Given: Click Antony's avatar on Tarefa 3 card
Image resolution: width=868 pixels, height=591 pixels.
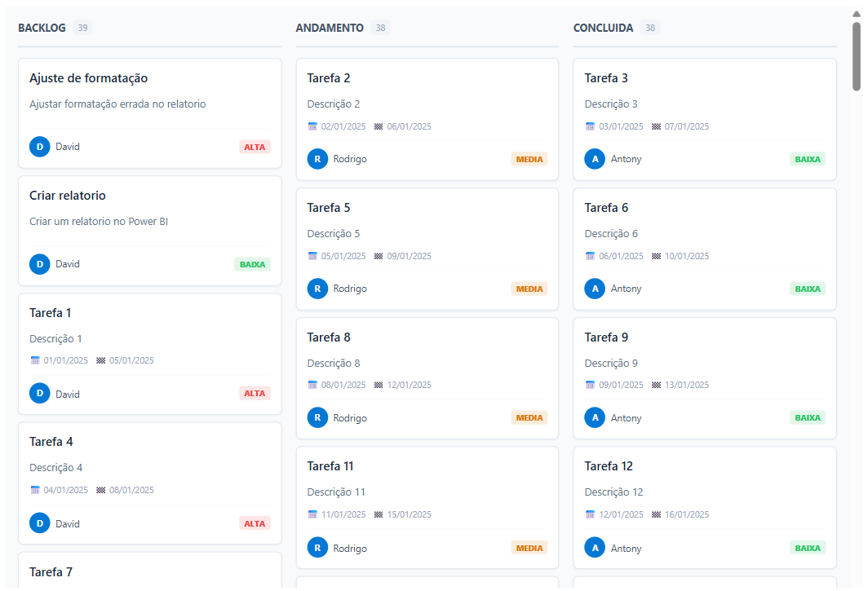Looking at the screenshot, I should pos(595,159).
